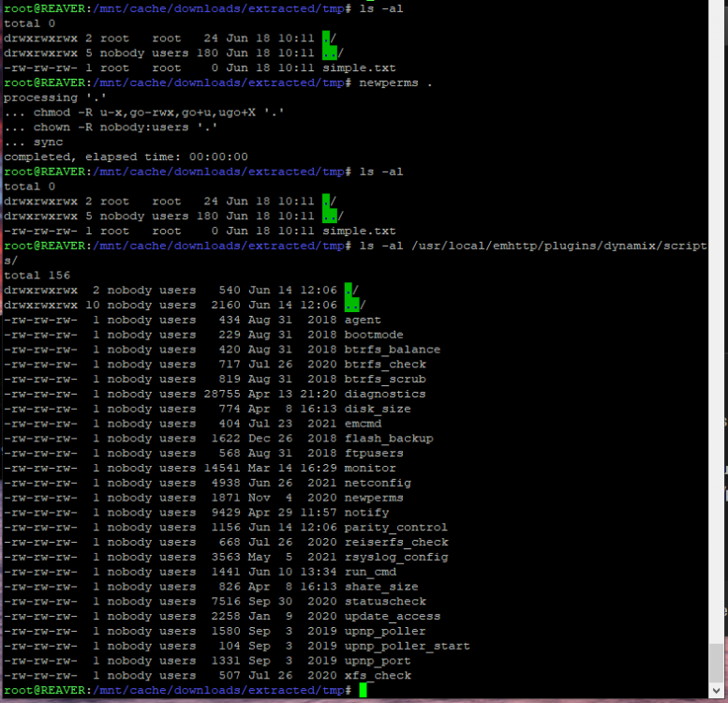Click the file name 'parity_control'
Image resolution: width=728 pixels, height=703 pixels.
[x=396, y=528]
